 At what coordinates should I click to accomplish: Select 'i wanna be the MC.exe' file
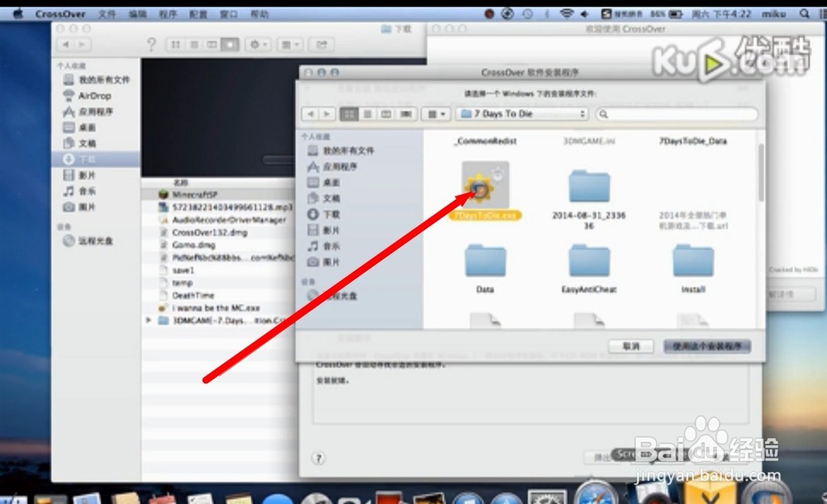pos(218,308)
